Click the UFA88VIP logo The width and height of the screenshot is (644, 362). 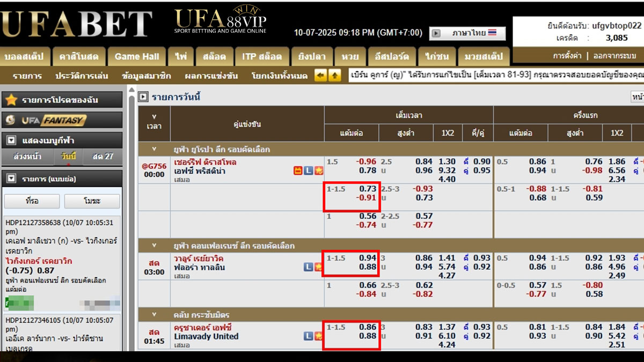[220, 20]
